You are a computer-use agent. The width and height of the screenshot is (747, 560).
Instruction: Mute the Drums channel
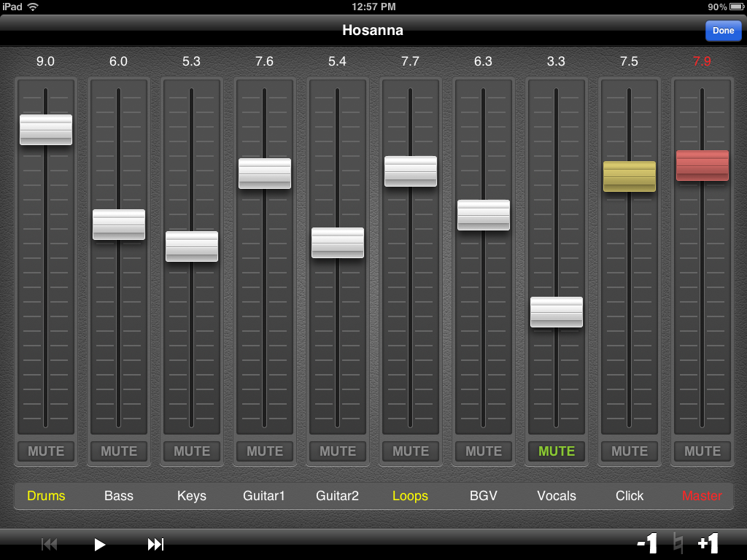pos(46,451)
